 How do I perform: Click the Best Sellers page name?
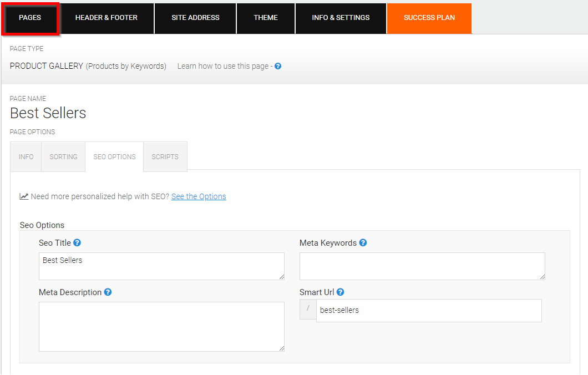click(48, 113)
